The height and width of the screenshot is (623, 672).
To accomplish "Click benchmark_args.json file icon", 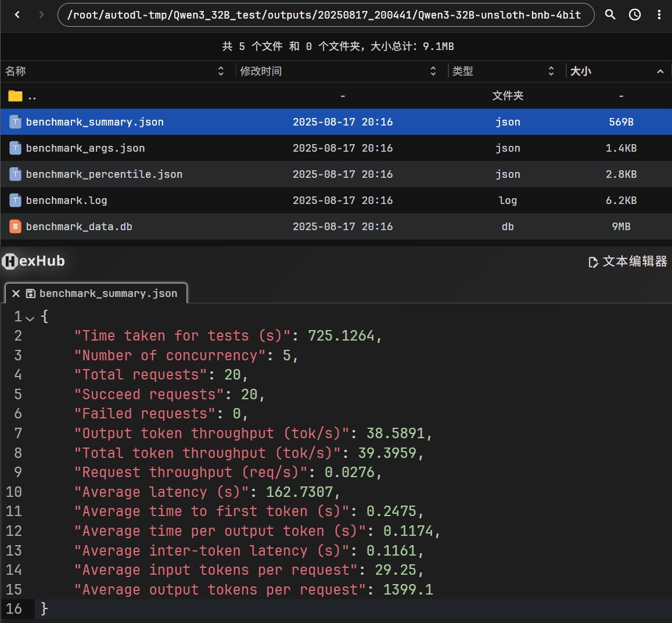I will coord(16,148).
